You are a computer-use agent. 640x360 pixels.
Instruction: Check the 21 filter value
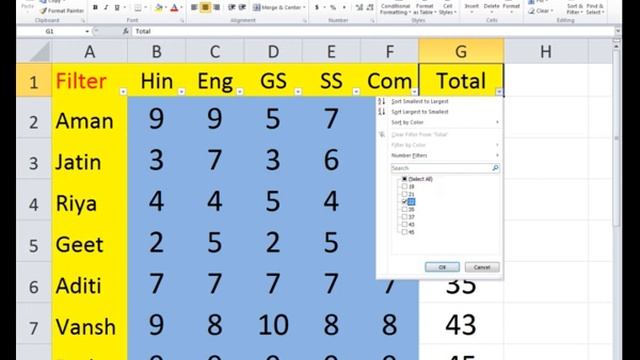[404, 194]
